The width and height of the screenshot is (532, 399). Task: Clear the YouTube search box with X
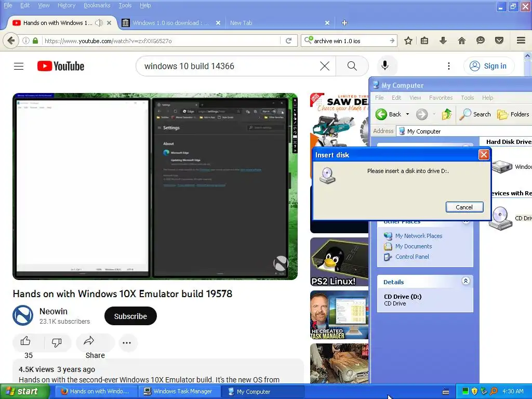point(325,66)
